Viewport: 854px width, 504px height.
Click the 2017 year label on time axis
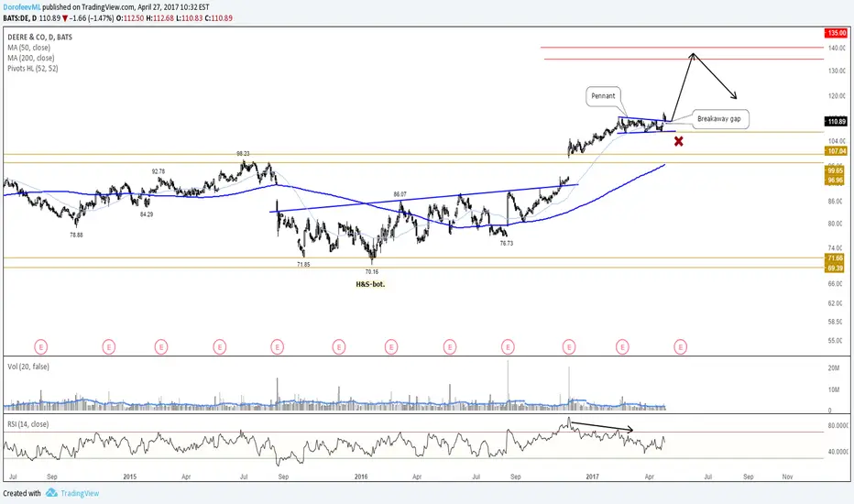[x=592, y=477]
